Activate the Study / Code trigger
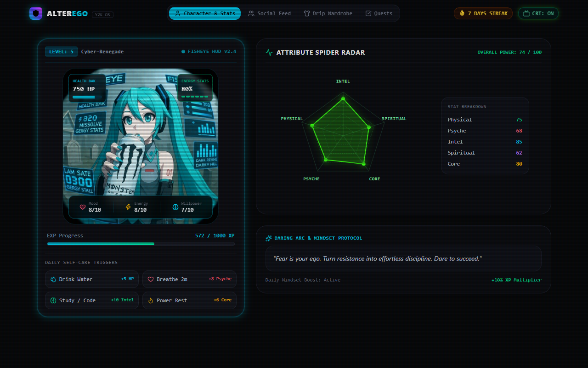The width and height of the screenshot is (588, 368). tap(92, 300)
